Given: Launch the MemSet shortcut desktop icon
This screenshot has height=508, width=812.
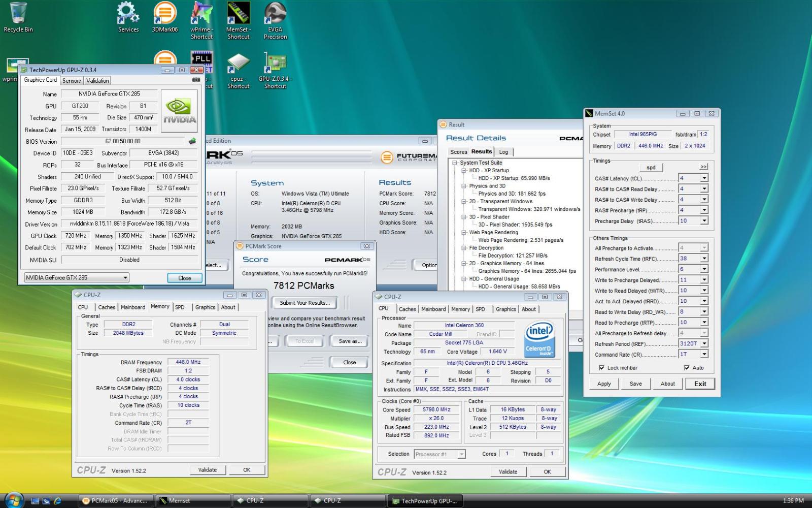Looking at the screenshot, I should [x=239, y=20].
